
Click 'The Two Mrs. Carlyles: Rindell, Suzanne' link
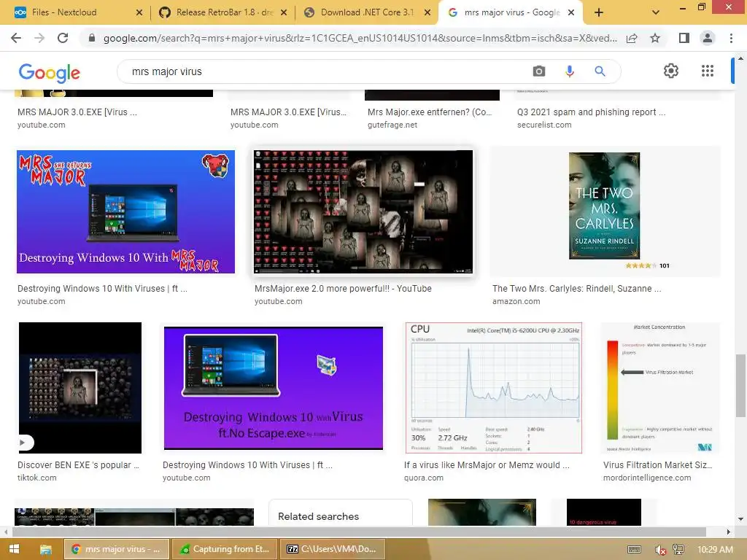point(577,289)
